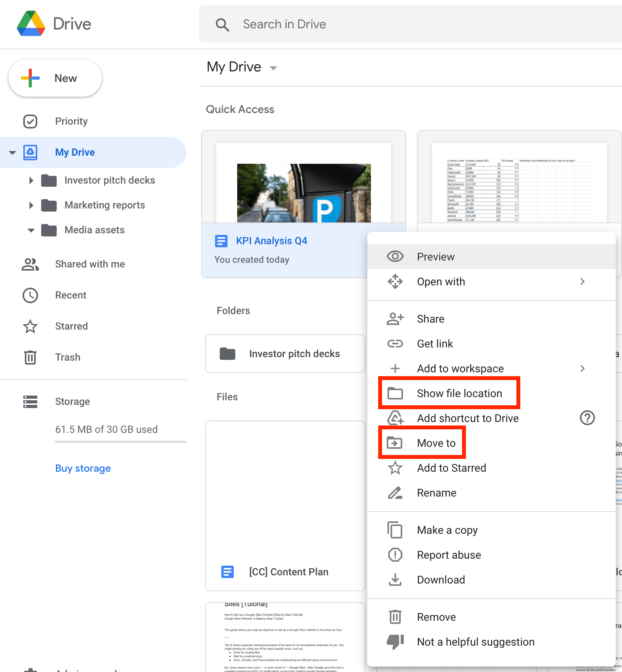This screenshot has height=672, width=622.
Task: Click the Priority sidebar icon
Action: [30, 121]
